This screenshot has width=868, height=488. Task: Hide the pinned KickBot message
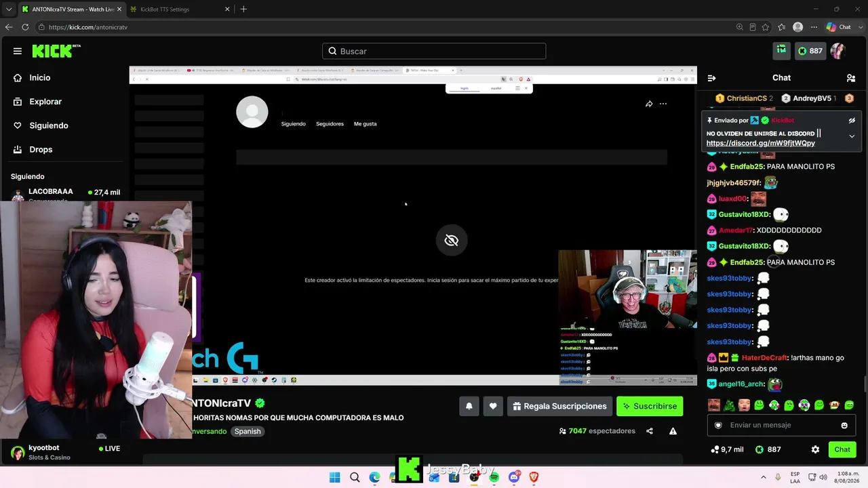point(852,121)
